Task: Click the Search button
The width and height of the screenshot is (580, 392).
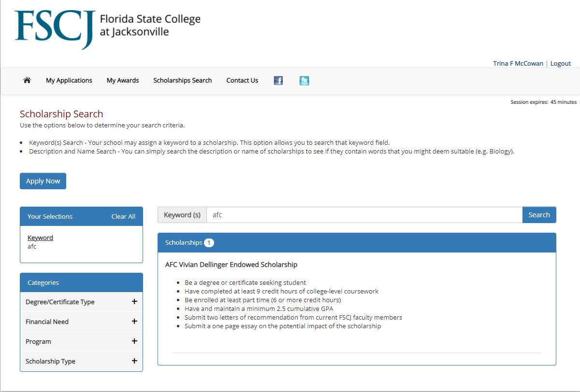Action: point(539,215)
